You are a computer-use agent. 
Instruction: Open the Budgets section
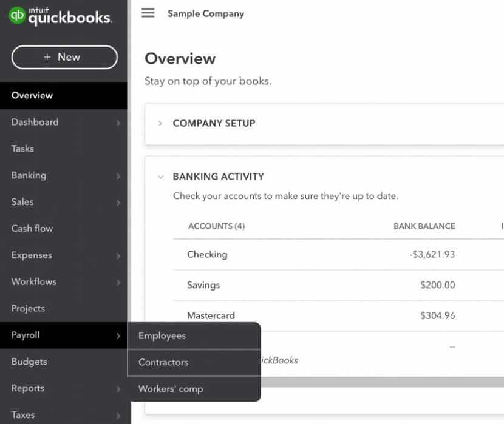tap(29, 362)
